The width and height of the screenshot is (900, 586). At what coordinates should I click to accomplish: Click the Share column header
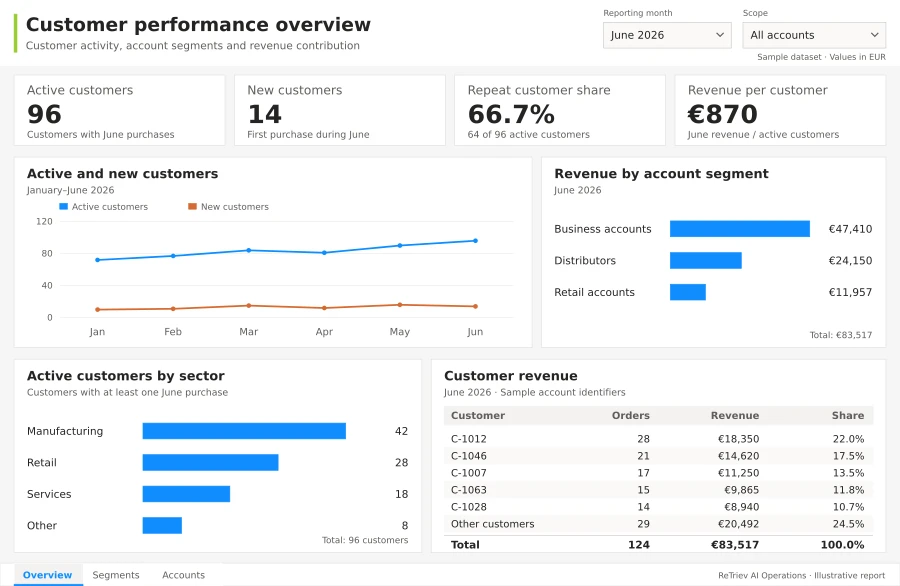click(x=848, y=415)
